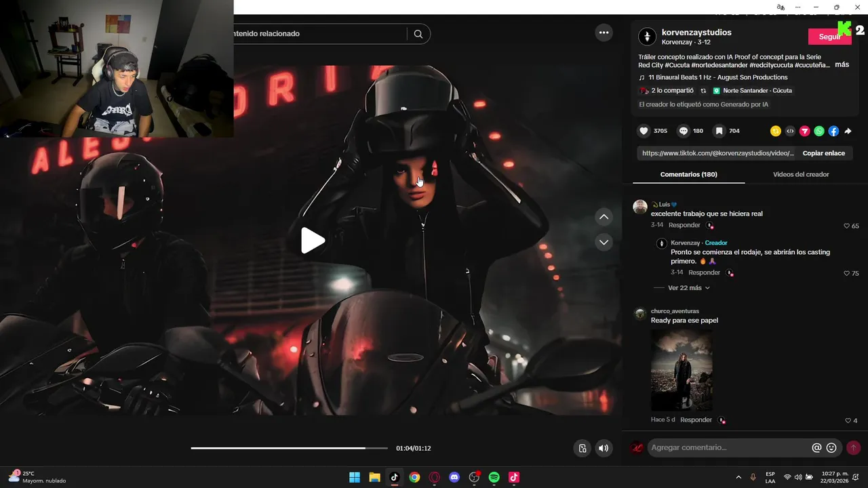Share video to Facebook
The width and height of the screenshot is (868, 488).
click(x=833, y=131)
